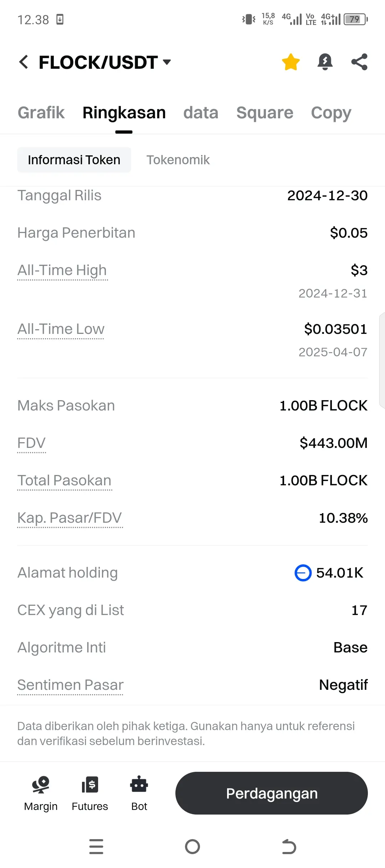Viewport: 385px width, 868px height.
Task: Select the Informasi Token sub-tab
Action: click(x=74, y=160)
